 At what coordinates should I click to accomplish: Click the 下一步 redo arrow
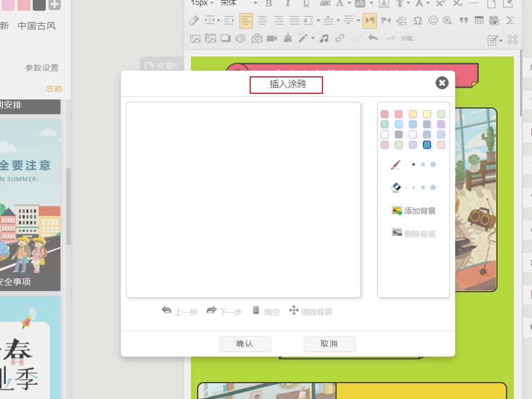tap(211, 310)
